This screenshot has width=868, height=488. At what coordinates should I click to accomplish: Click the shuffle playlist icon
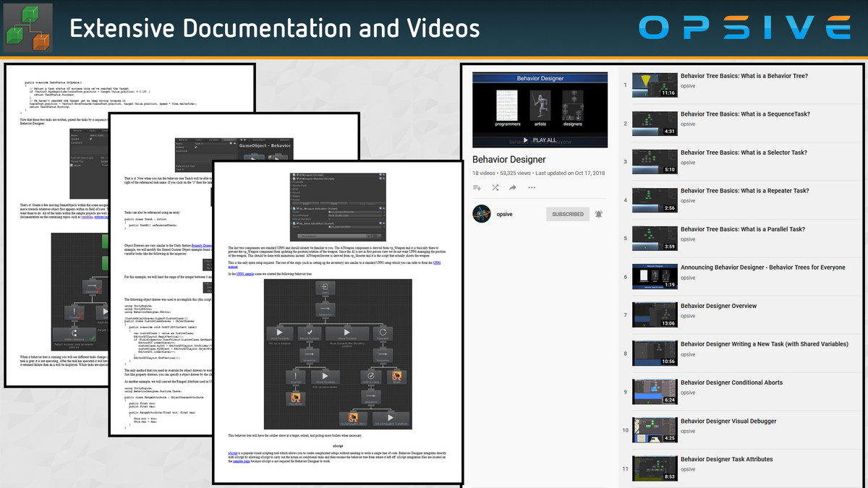tap(495, 188)
